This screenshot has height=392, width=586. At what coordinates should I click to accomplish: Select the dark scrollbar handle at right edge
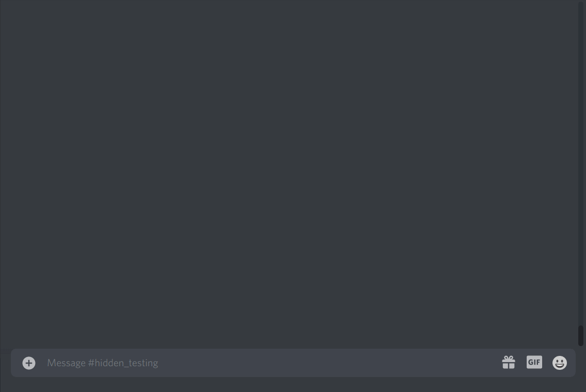[580, 336]
